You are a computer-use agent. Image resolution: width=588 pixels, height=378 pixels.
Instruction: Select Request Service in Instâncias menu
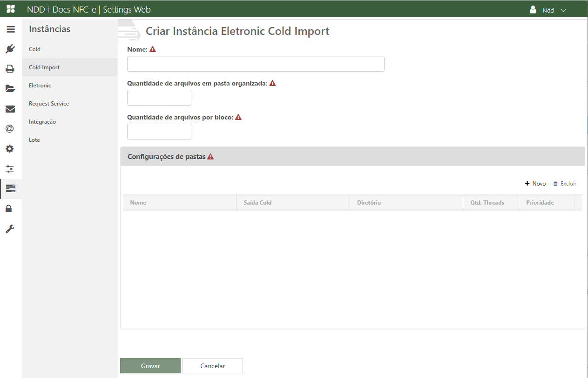tap(49, 104)
